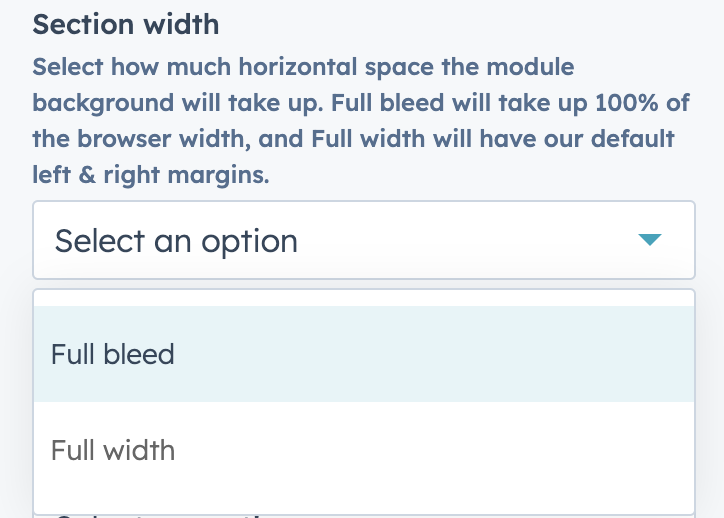
Task: Click the horizontal space help description text
Action: 353,121
